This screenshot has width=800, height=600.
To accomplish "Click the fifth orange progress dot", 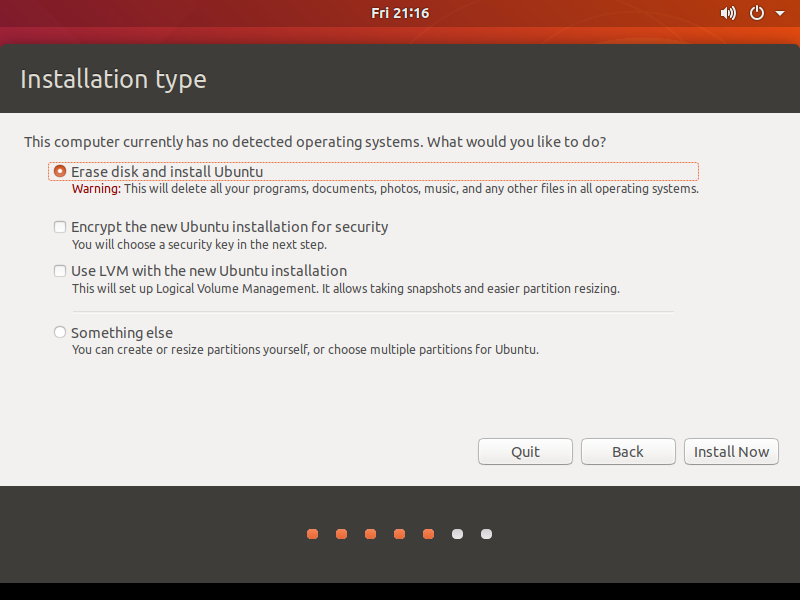I will (x=428, y=534).
